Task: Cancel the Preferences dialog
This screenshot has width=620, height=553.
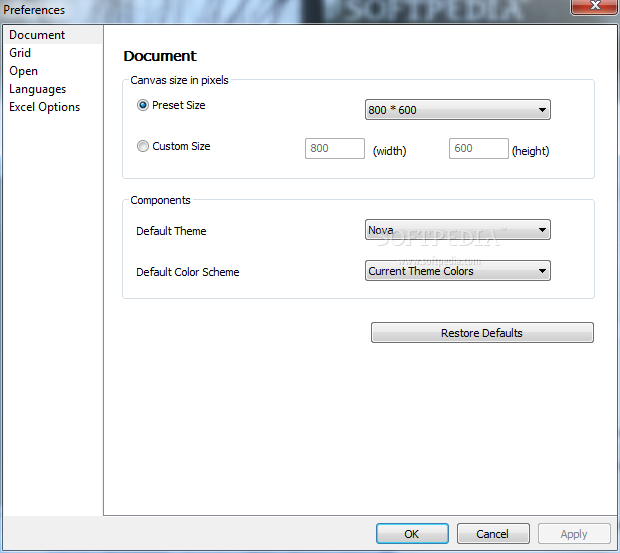Action: tap(493, 534)
